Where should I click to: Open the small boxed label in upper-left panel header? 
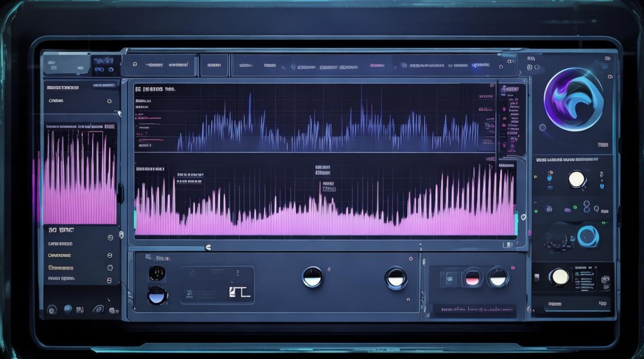tap(105, 86)
